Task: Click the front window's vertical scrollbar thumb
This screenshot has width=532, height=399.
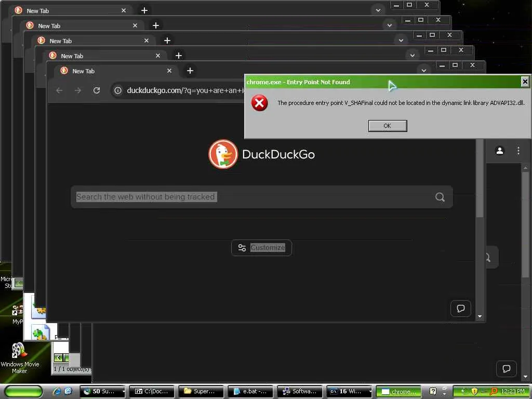Action: click(480, 178)
